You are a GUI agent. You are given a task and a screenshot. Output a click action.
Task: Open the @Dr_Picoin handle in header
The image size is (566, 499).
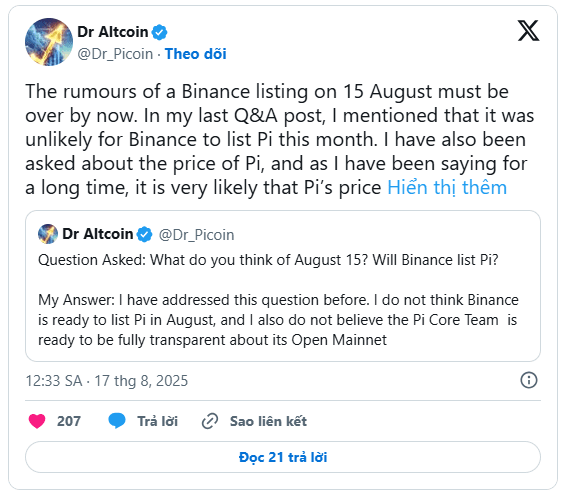pyautogui.click(x=115, y=54)
